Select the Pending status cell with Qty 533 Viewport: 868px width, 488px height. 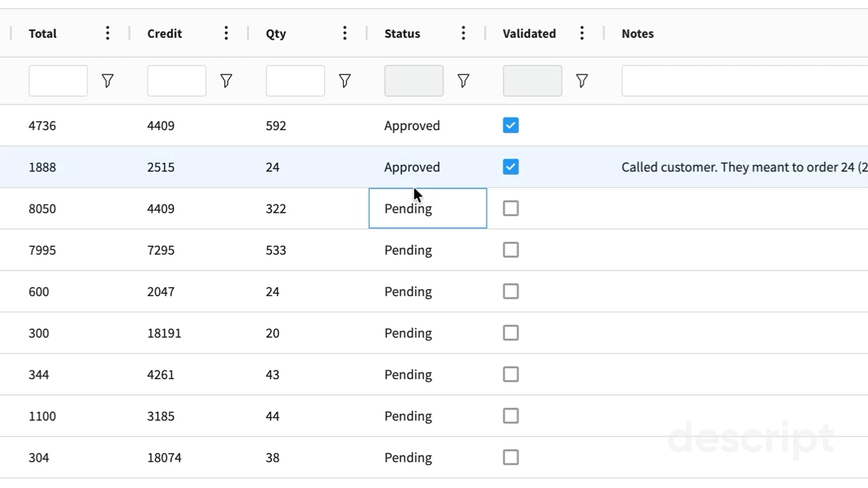pyautogui.click(x=408, y=250)
